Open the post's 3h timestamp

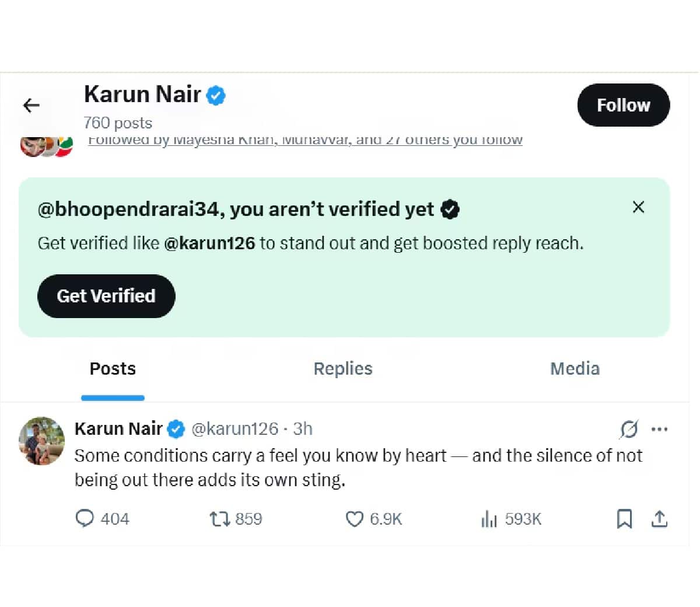303,429
